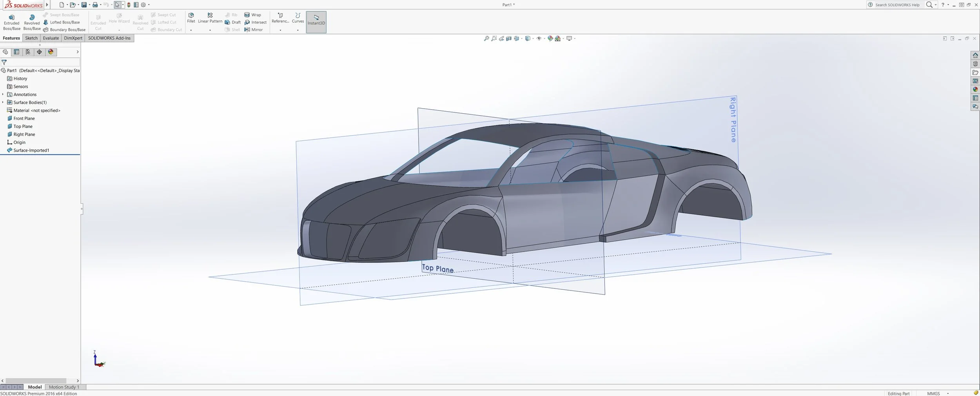Select Surface-Imported1 feature
980x396 pixels.
click(28, 150)
